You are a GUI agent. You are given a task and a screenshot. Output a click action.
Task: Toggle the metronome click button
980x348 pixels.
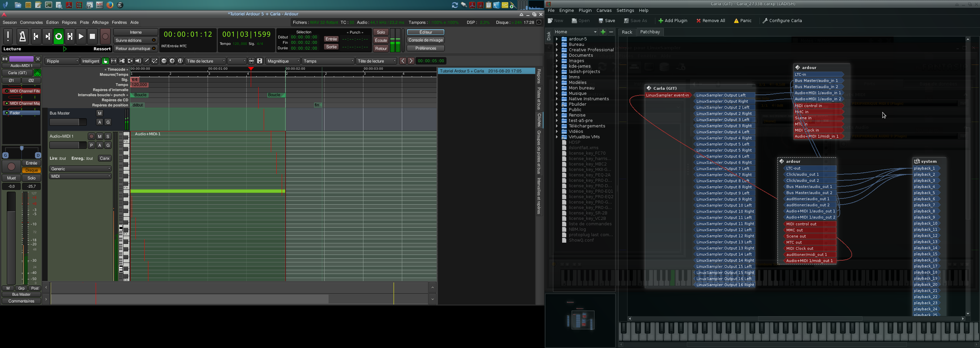(x=22, y=36)
